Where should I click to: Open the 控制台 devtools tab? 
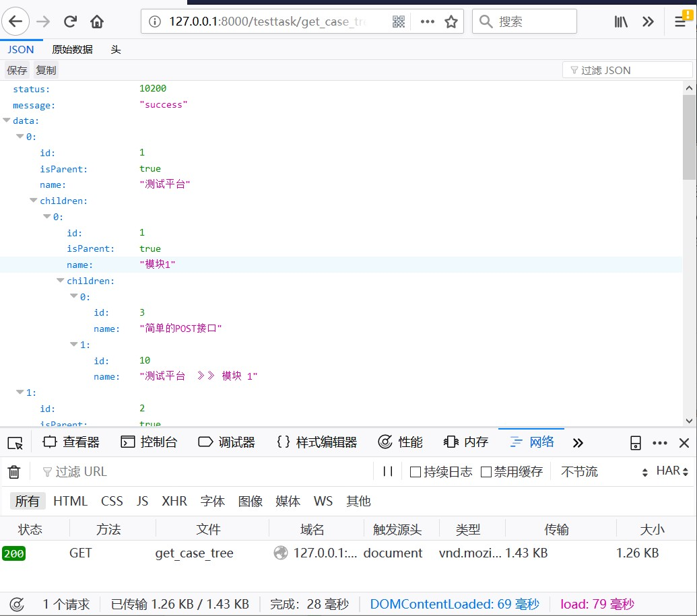click(x=150, y=442)
